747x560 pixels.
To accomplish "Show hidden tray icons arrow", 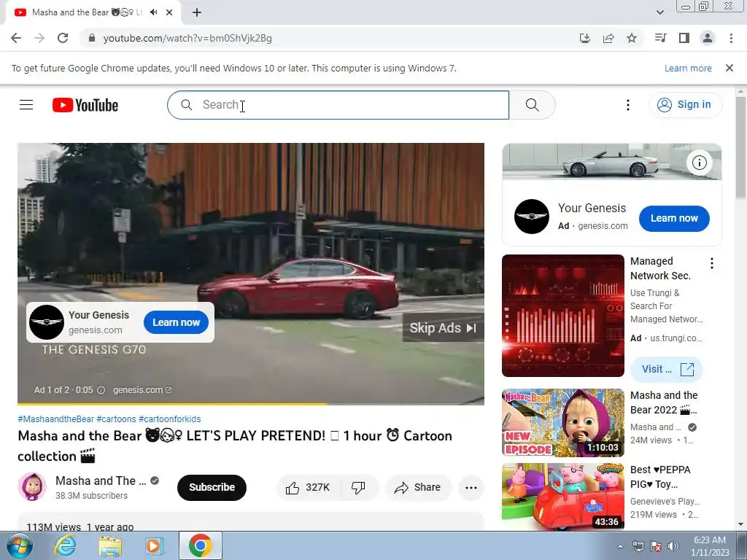I will pyautogui.click(x=620, y=546).
